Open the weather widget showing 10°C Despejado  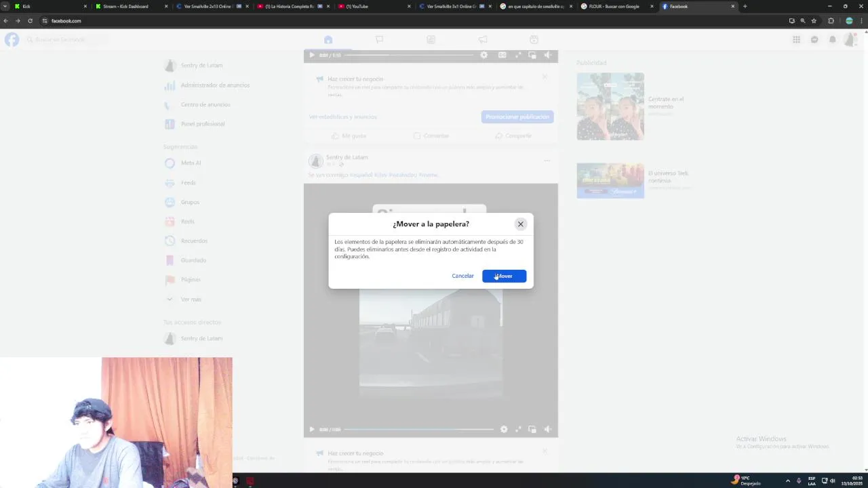pyautogui.click(x=747, y=481)
